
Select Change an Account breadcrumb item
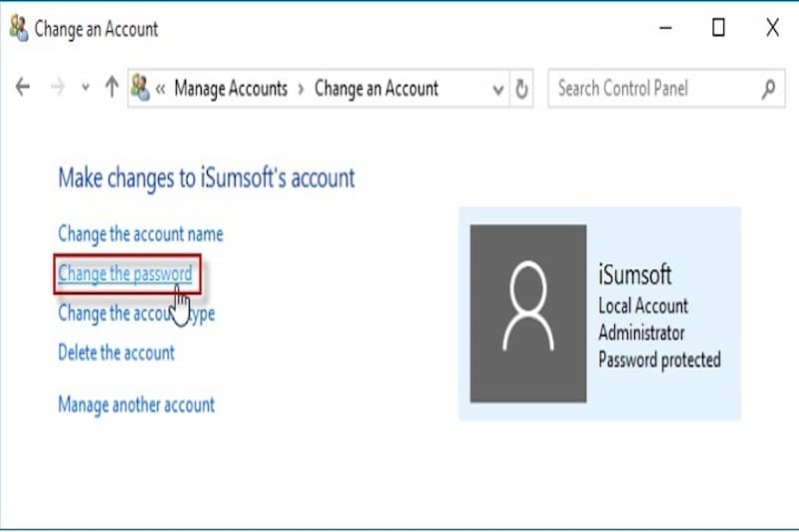point(377,89)
